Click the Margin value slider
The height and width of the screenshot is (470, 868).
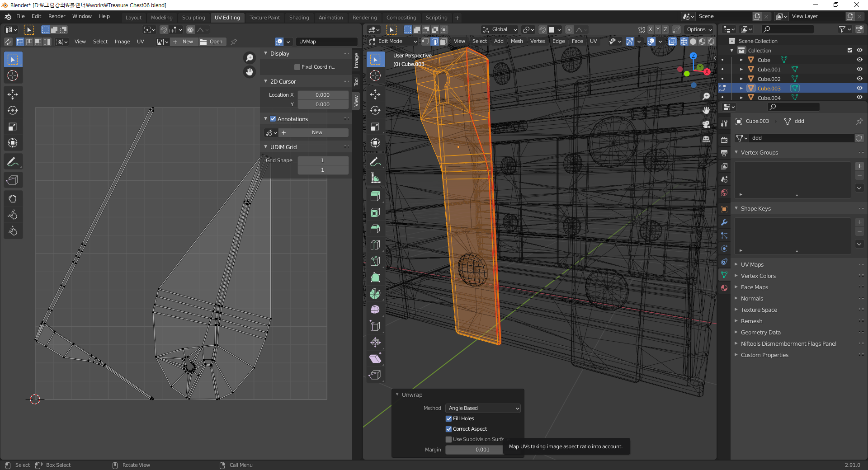point(482,450)
